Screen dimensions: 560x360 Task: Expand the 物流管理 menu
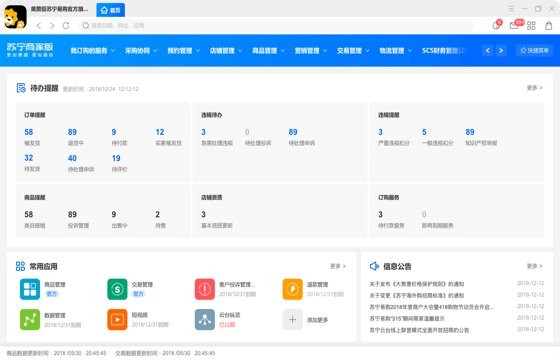click(396, 51)
